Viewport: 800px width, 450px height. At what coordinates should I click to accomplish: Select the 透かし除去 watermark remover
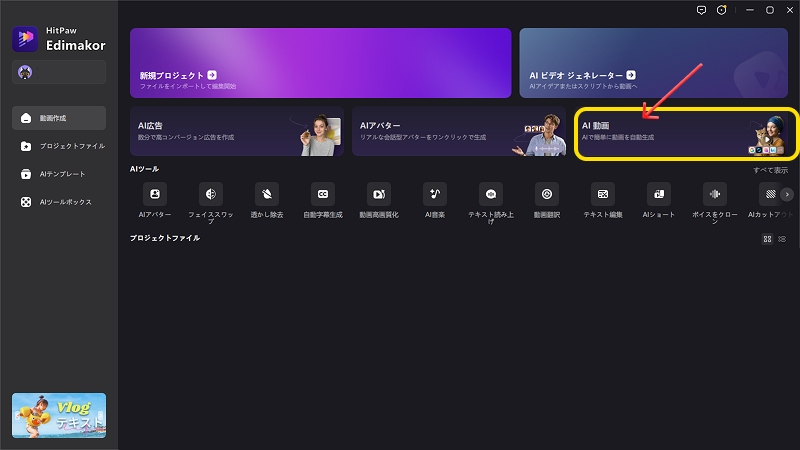pos(267,194)
